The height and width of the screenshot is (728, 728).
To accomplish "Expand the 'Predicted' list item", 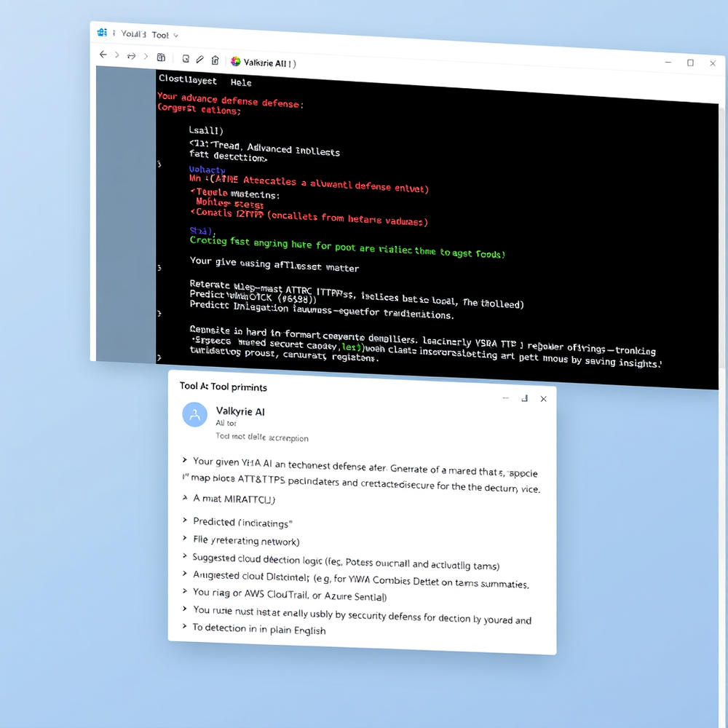I will [x=185, y=521].
